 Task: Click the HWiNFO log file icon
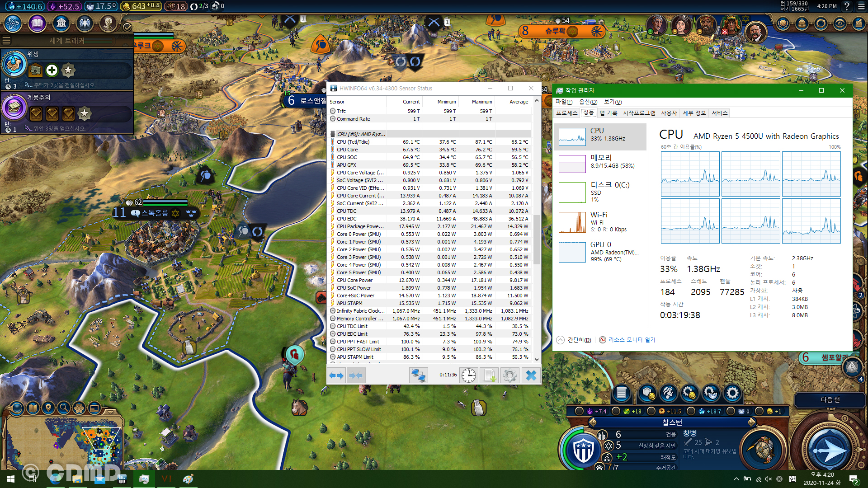tap(490, 375)
